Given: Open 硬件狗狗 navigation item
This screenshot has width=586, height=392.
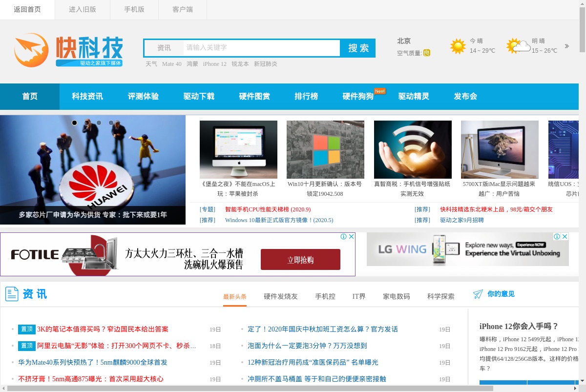Looking at the screenshot, I should pos(358,97).
